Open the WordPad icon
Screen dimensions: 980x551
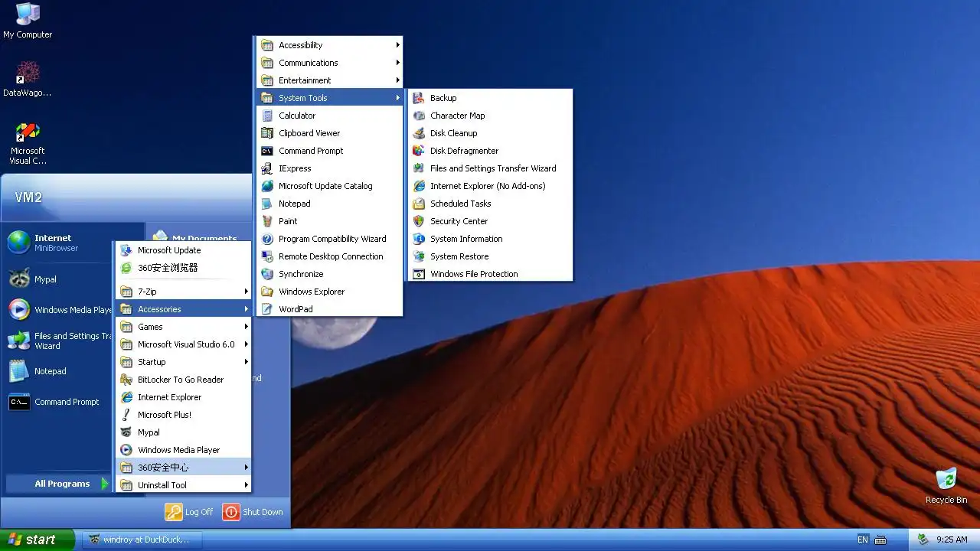tap(267, 309)
